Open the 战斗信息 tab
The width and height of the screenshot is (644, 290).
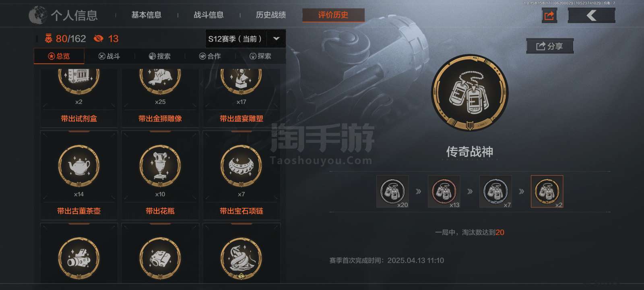(208, 15)
